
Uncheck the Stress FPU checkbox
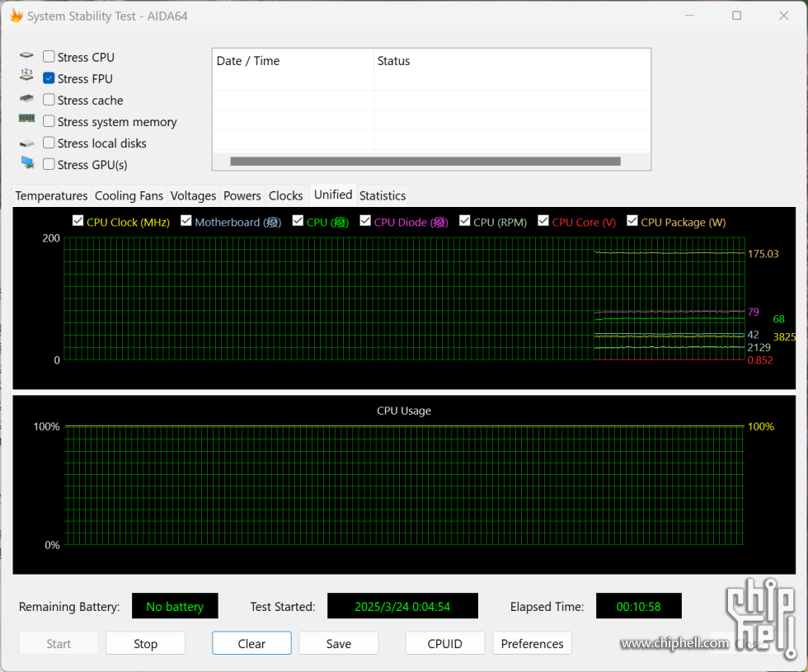click(49, 78)
